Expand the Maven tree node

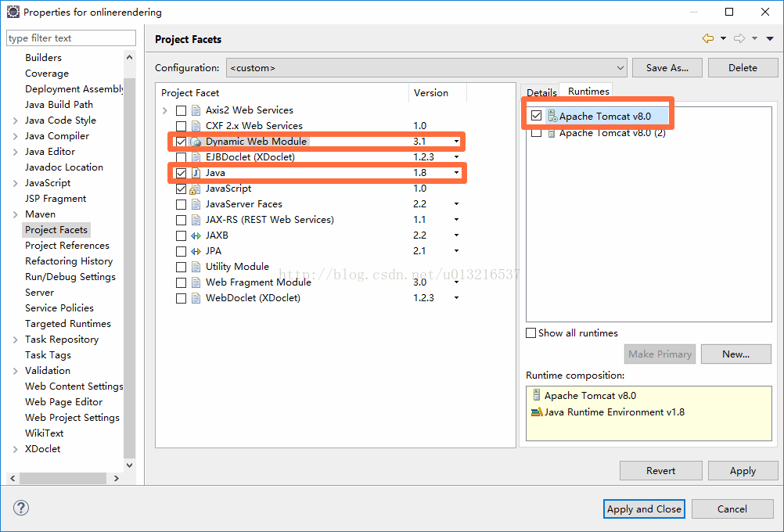[15, 214]
